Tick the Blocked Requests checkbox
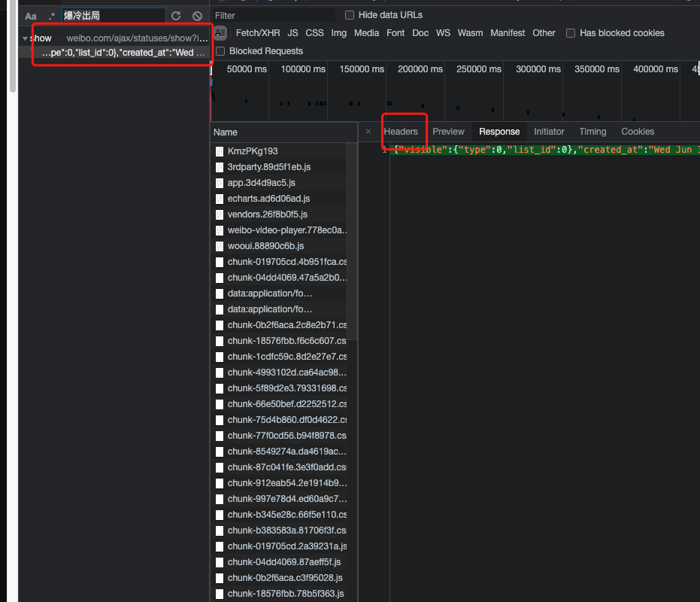 [220, 51]
